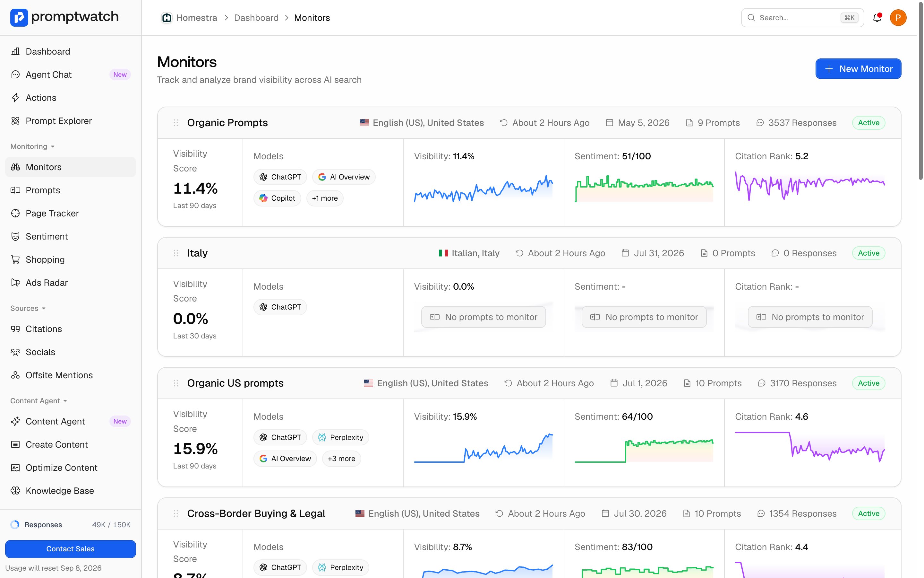The width and height of the screenshot is (924, 578).
Task: Click the Create Content icon
Action: pos(15,445)
